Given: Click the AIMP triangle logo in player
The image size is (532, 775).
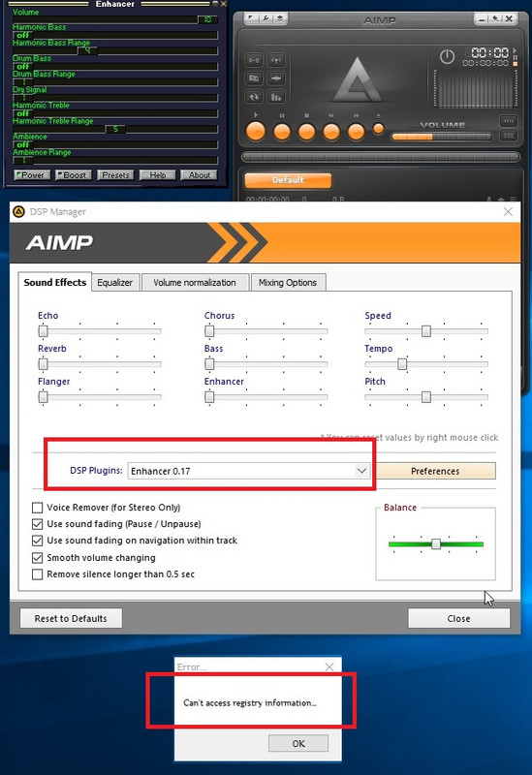Looking at the screenshot, I should [358, 79].
